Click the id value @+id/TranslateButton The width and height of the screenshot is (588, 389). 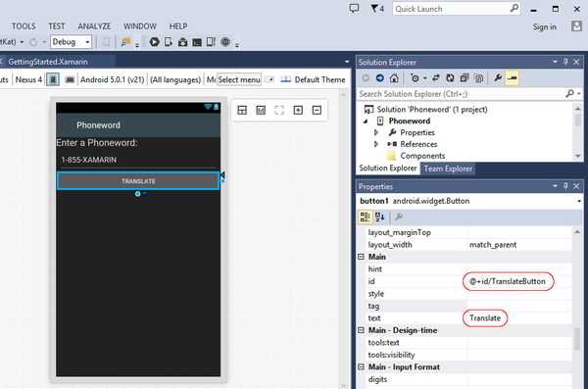(x=508, y=281)
